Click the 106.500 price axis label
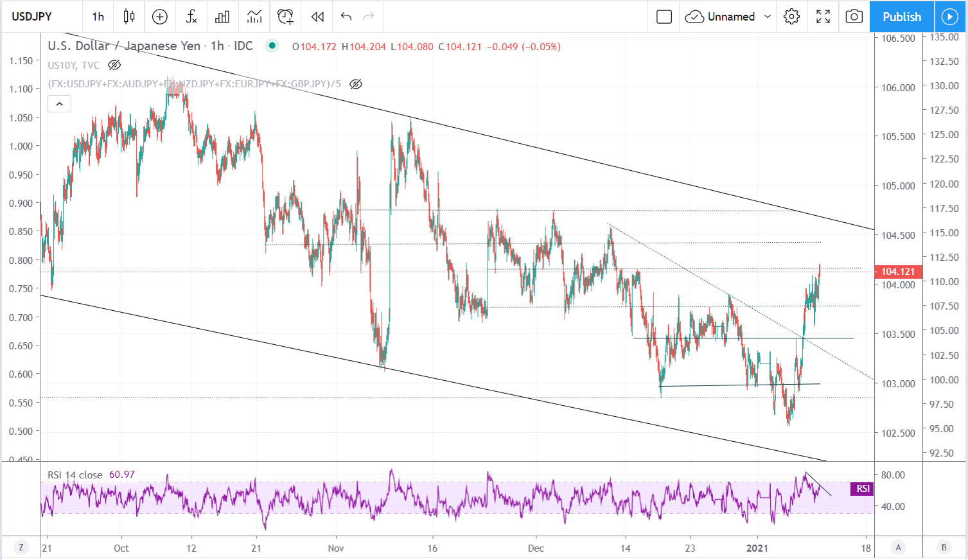Screen dimensions: 968x560 point(898,39)
